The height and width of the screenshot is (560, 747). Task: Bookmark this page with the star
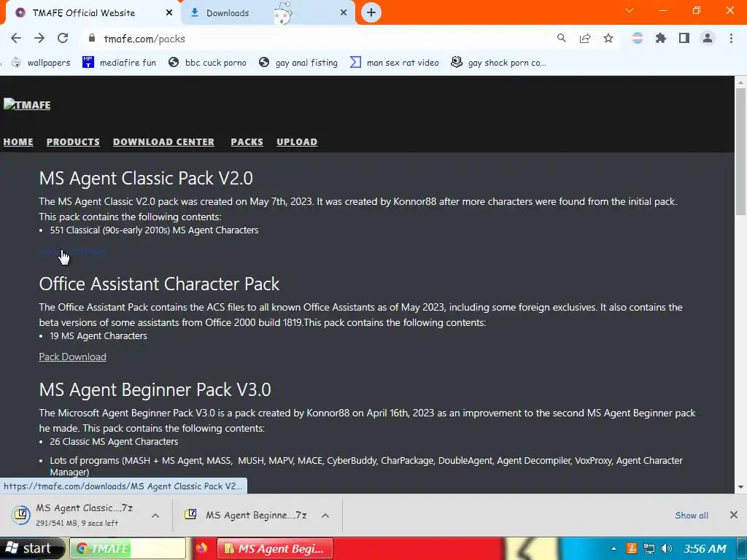point(608,38)
